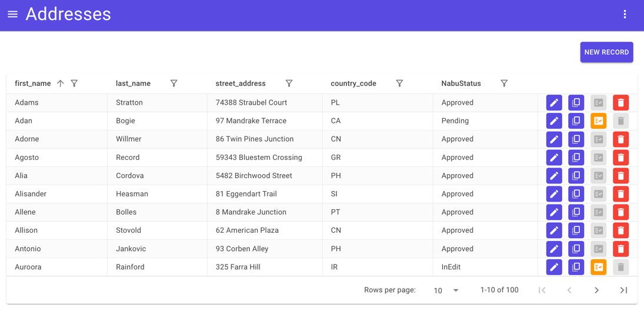The image size is (644, 311).
Task: Click the 'Heasman' last name cell
Action: [x=157, y=194]
